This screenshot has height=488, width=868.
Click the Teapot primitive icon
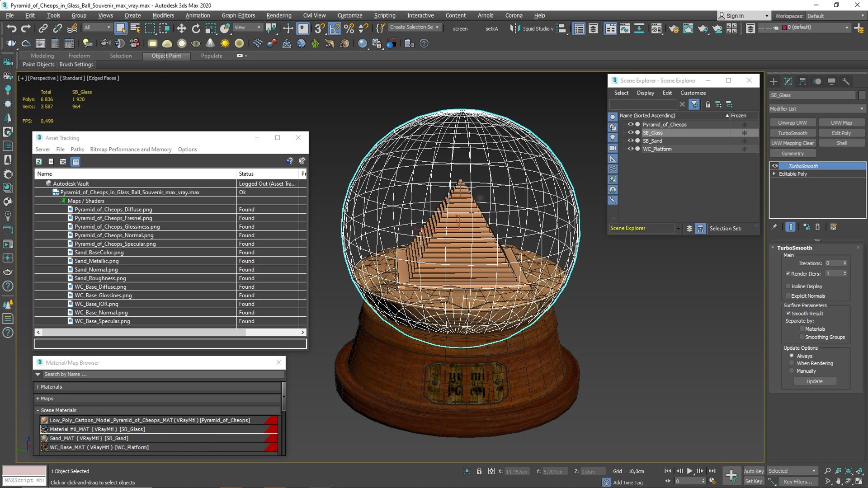[196, 43]
